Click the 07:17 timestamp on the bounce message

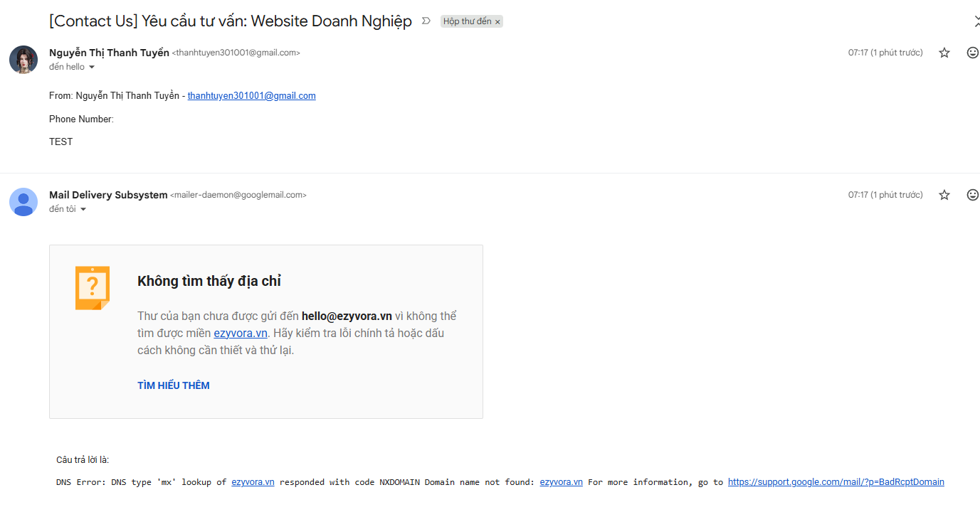coord(885,195)
